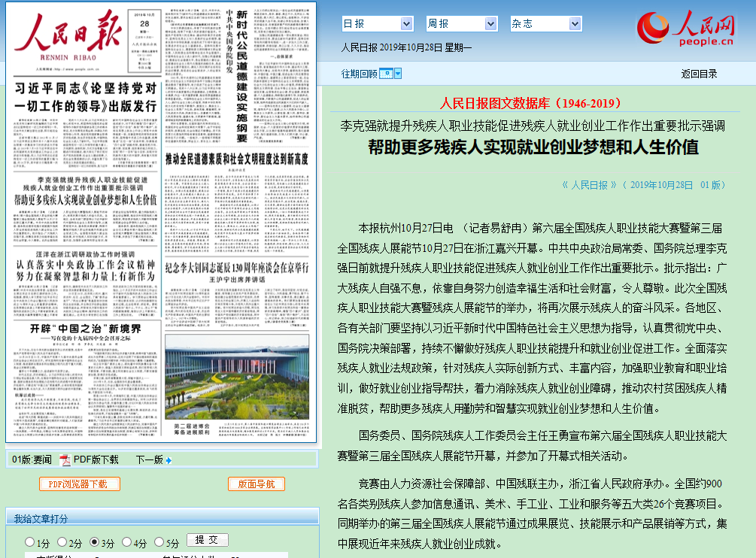Click the 往期回顾 label
This screenshot has width=756, height=558.
point(360,74)
